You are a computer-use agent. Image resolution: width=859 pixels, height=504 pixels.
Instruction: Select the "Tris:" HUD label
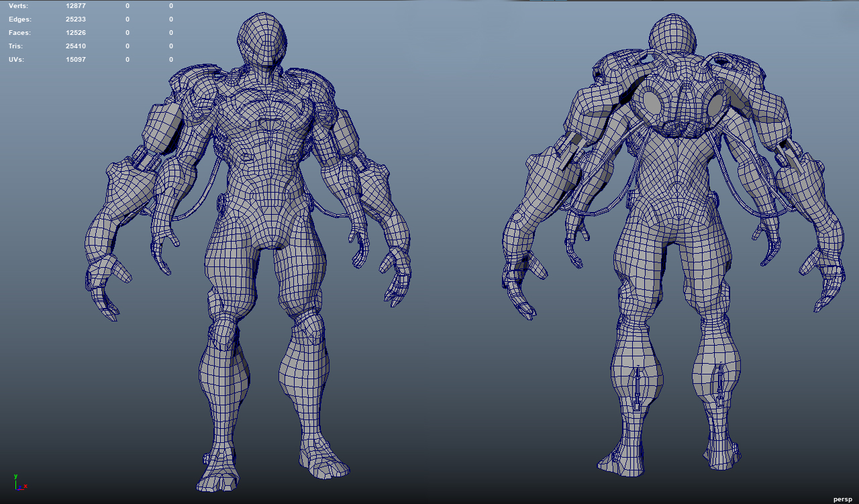tap(16, 46)
